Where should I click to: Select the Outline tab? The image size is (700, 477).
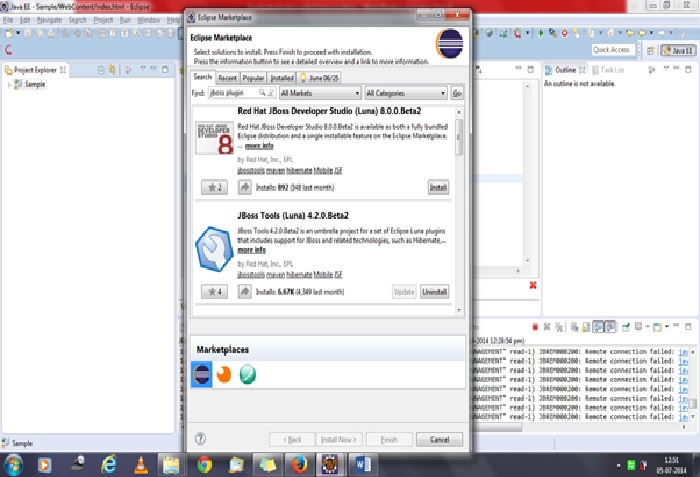point(565,70)
